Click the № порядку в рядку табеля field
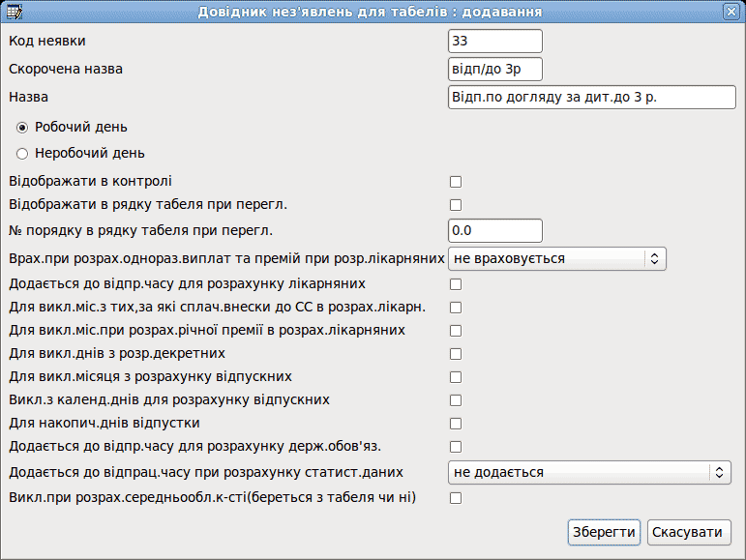Viewport: 746px width, 560px height. click(x=494, y=230)
